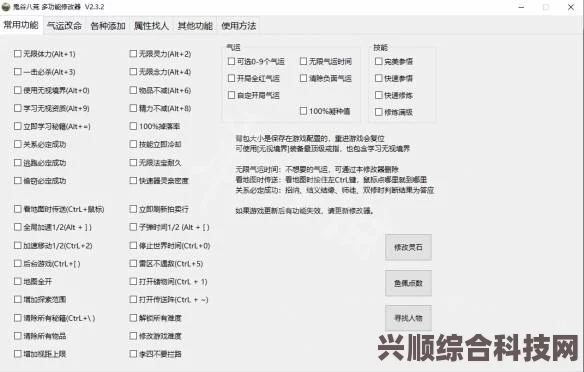The image size is (584, 372).
Task: Click the 鱼佩点数 button
Action: point(408,283)
